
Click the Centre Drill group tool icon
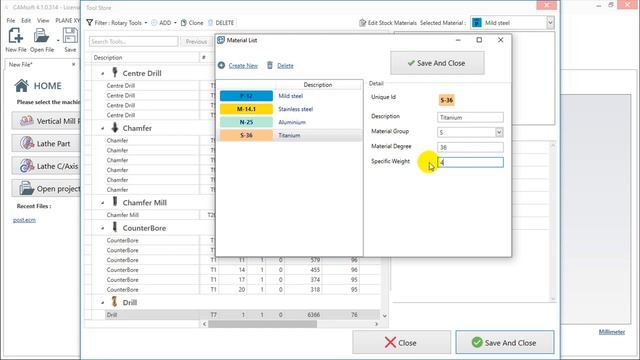coord(115,73)
